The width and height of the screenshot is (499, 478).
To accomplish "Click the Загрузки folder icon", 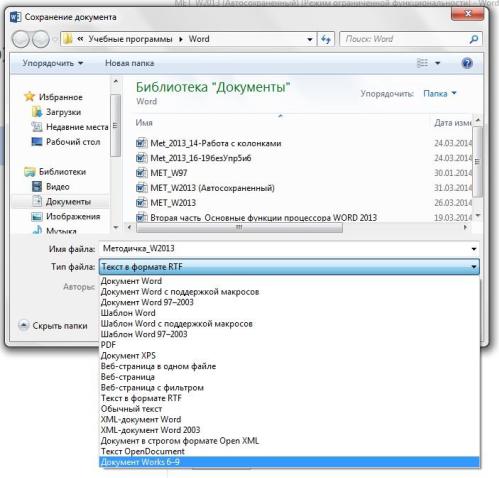I will click(37, 112).
